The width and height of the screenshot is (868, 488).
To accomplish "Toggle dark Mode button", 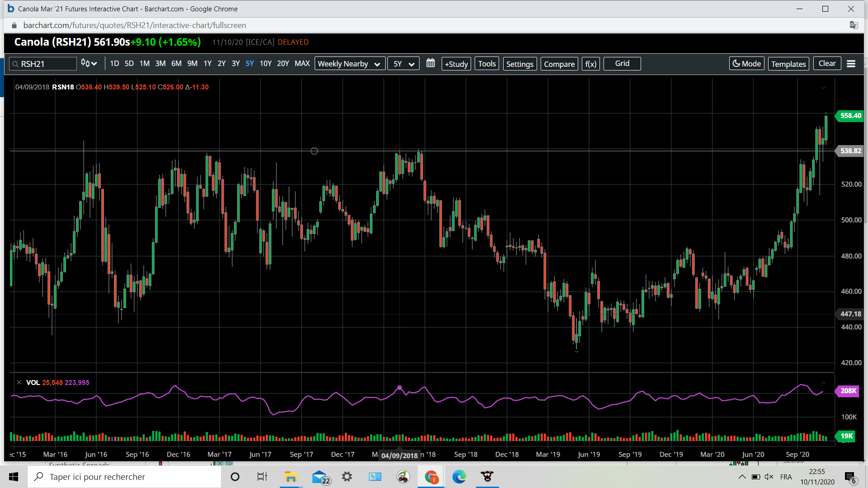I will tap(746, 64).
